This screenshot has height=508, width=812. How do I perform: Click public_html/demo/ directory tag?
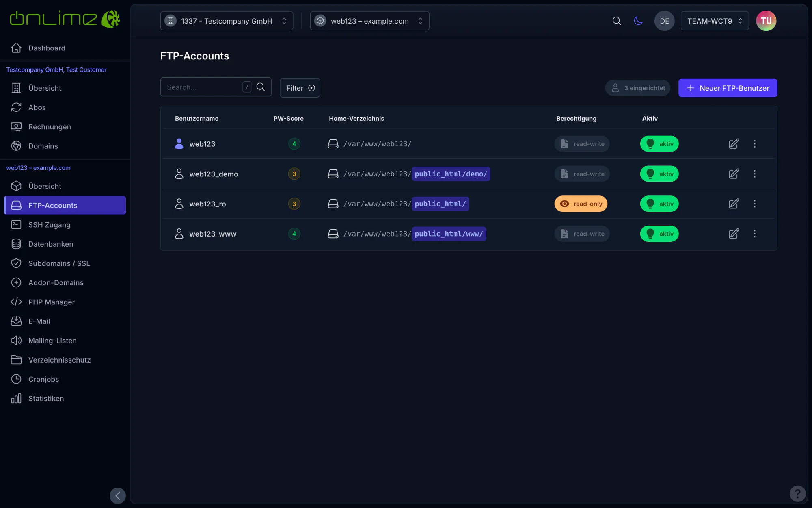click(451, 174)
